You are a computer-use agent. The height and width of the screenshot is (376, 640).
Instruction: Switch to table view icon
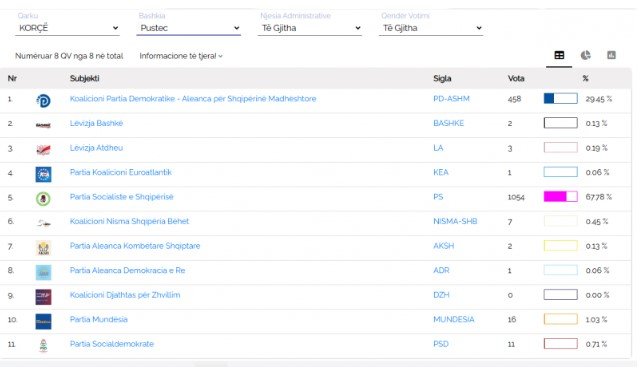(559, 55)
